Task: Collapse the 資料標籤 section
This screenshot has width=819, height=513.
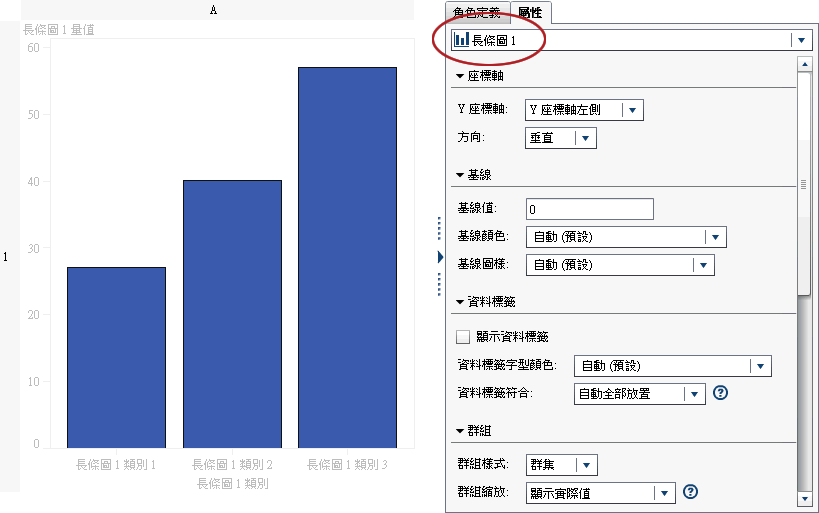Action: tap(460, 302)
